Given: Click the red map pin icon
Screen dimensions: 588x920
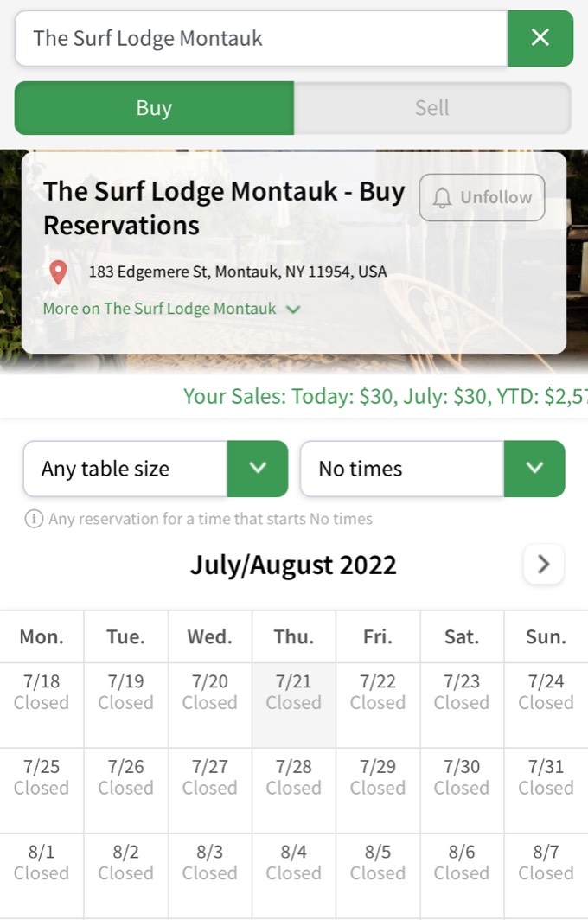Looking at the screenshot, I should click(x=58, y=272).
